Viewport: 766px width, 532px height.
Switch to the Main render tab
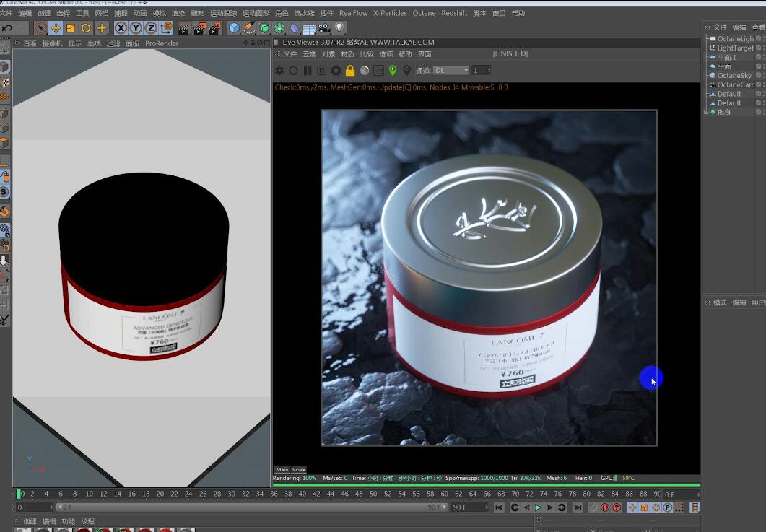pyautogui.click(x=282, y=469)
